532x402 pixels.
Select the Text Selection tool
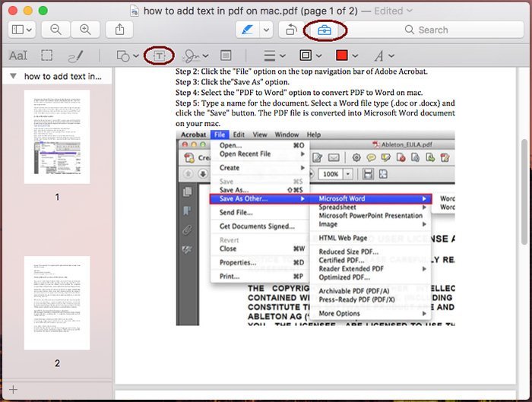point(18,55)
